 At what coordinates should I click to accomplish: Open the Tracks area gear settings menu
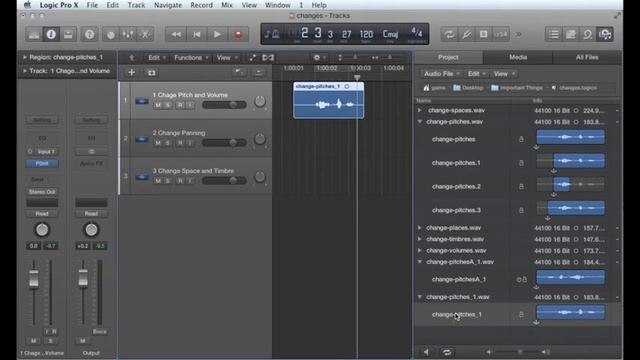tap(319, 58)
